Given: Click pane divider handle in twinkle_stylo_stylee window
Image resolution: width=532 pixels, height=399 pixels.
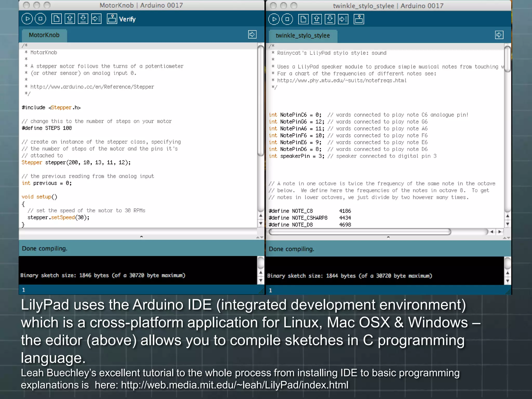Looking at the screenshot, I should click(x=388, y=237).
